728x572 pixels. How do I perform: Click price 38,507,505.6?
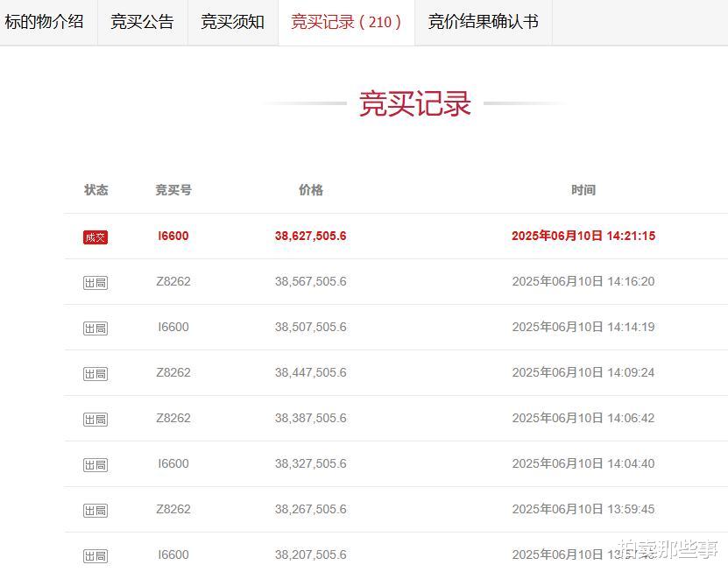tap(311, 327)
